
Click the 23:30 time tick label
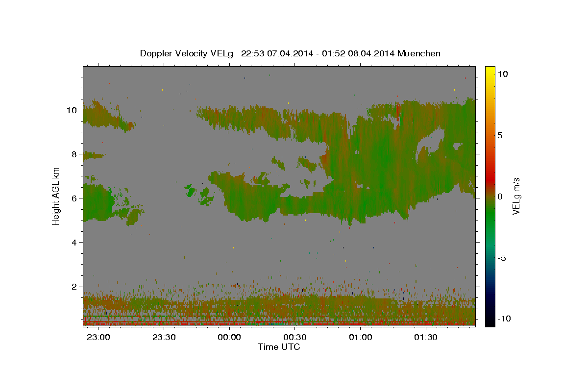pyautogui.click(x=164, y=337)
